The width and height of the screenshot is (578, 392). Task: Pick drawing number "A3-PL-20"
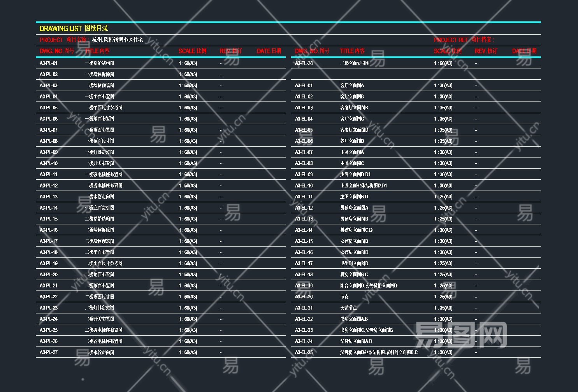click(49, 275)
